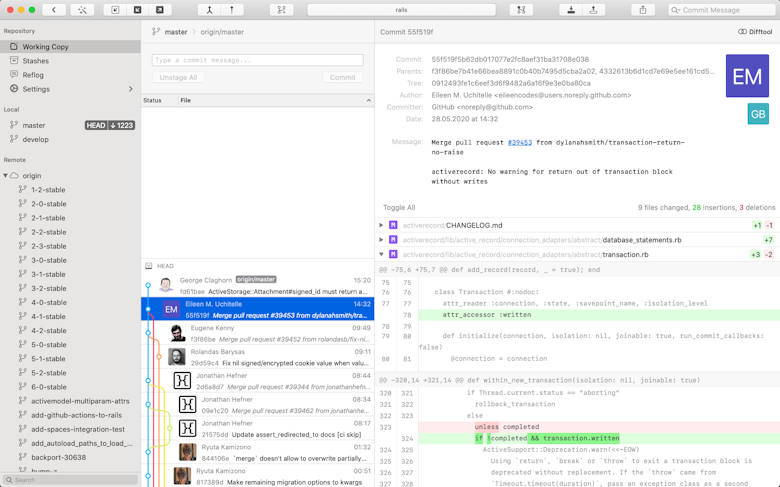Screen dimensions: 780x487
Task: Select remote branch 4-2-stable
Action: (49, 330)
